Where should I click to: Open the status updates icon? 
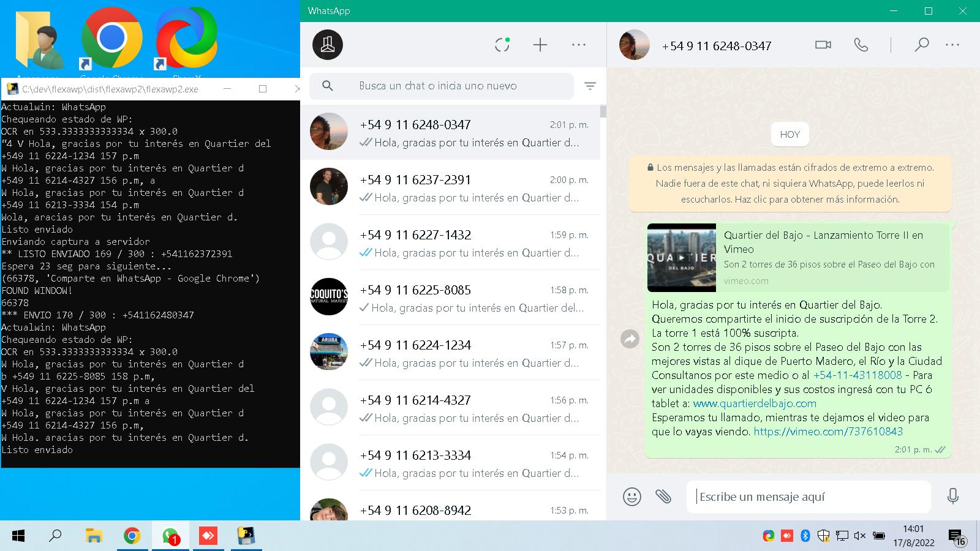point(502,45)
